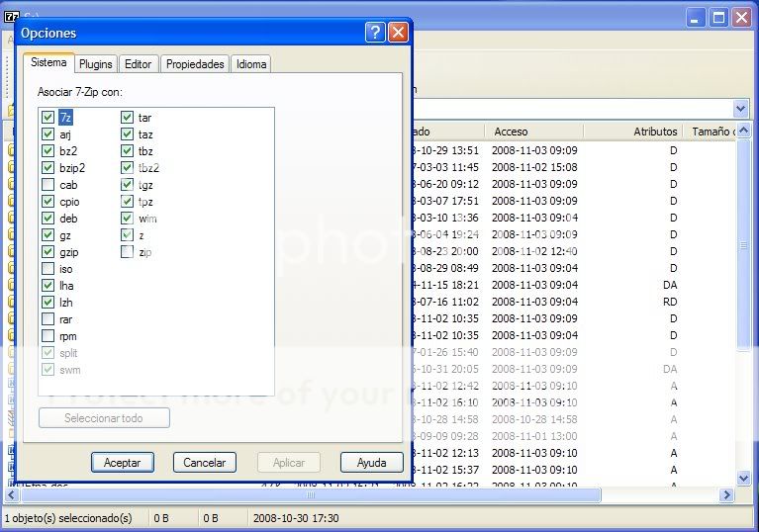
Task: Toggle the wim checkbox
Action: point(127,219)
